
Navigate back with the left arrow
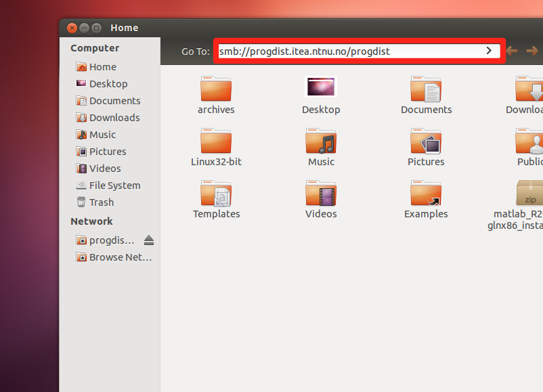(x=512, y=51)
